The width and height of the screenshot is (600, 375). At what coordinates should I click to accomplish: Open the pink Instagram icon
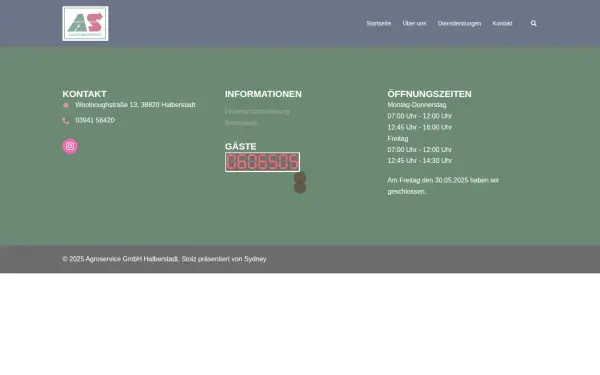click(70, 146)
